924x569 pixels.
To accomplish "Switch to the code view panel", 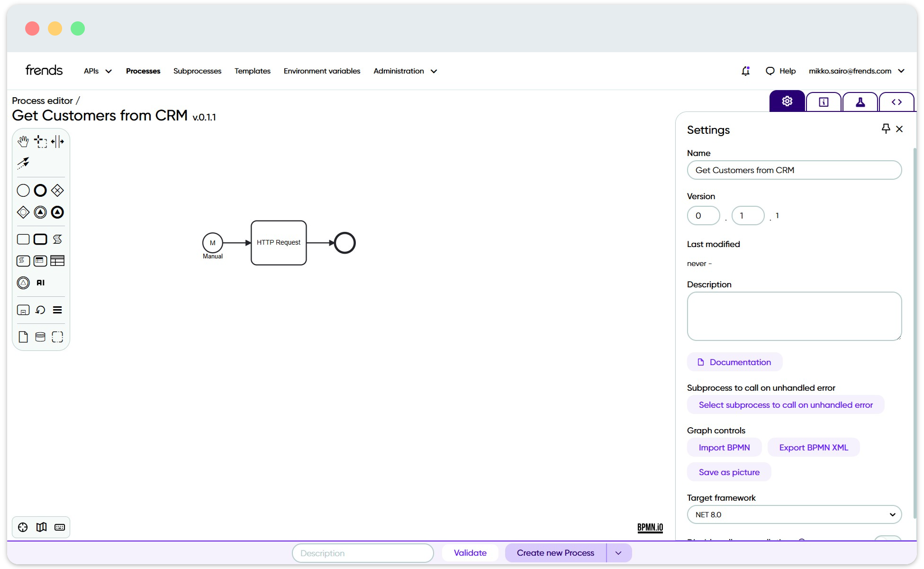I will [x=897, y=101].
